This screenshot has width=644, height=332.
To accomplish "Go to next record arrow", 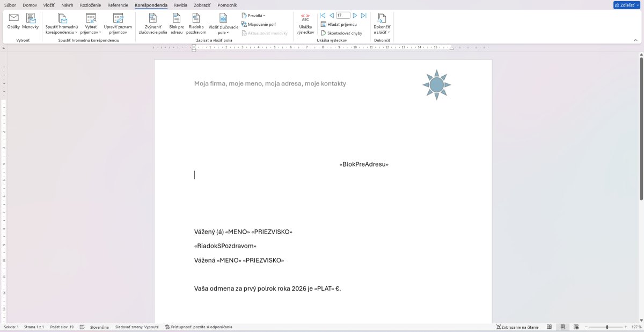I will click(355, 16).
